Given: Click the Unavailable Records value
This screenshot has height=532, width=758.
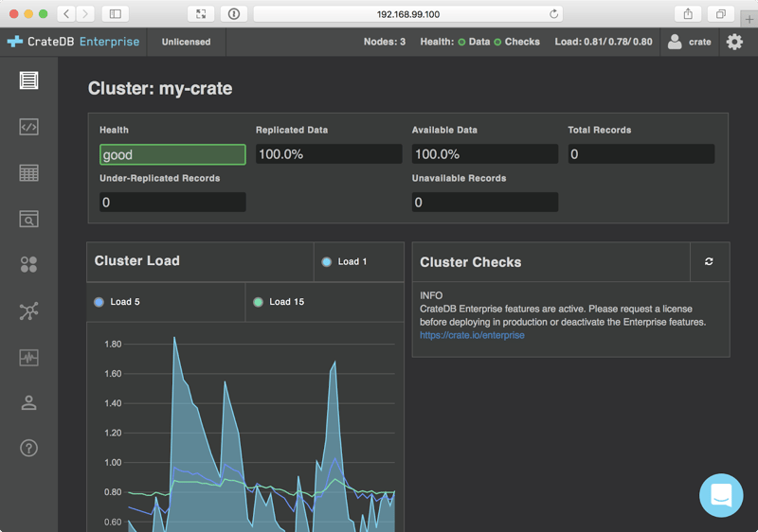Looking at the screenshot, I should click(485, 202).
